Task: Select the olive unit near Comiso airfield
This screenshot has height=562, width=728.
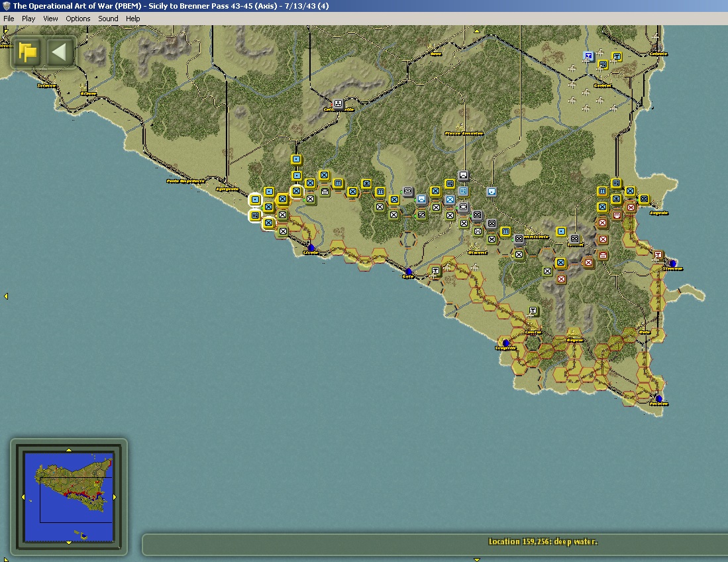Action: click(x=533, y=310)
